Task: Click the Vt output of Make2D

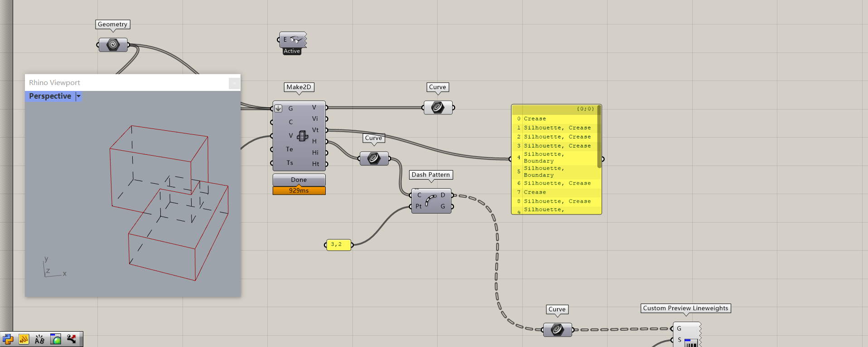Action: tap(316, 130)
